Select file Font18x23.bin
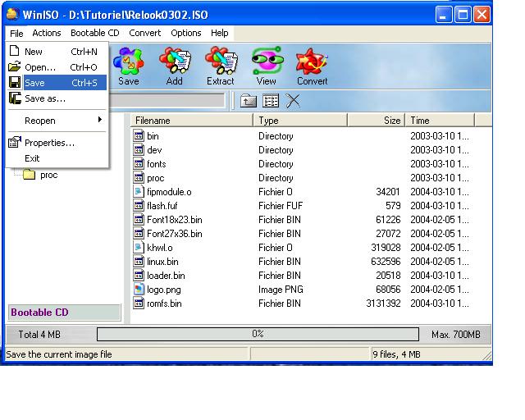Image resolution: width=525 pixels, height=420 pixels. pyautogui.click(x=301, y=220)
